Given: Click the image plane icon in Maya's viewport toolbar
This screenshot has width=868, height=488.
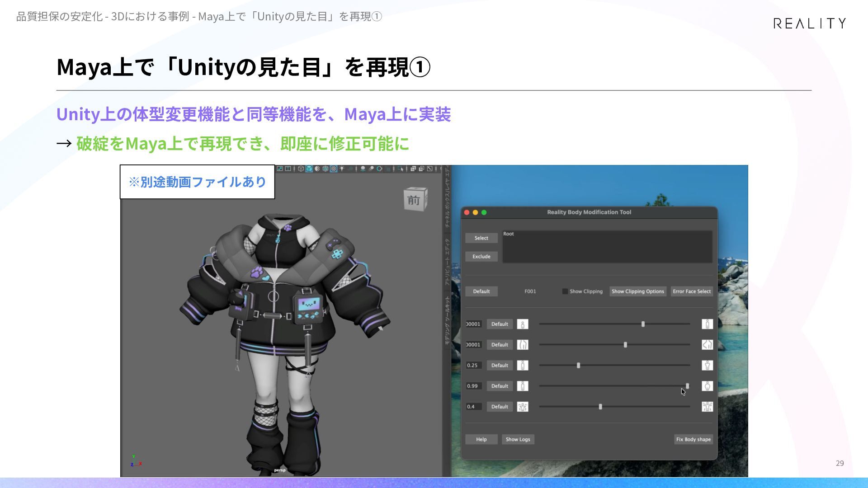Looking at the screenshot, I should 280,169.
